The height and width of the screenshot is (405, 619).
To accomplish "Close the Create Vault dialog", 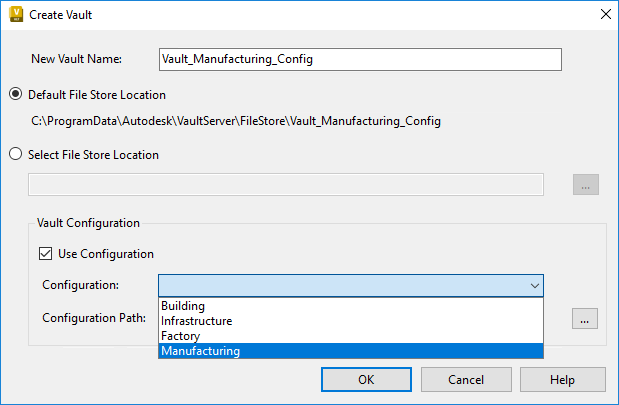I will (x=604, y=14).
